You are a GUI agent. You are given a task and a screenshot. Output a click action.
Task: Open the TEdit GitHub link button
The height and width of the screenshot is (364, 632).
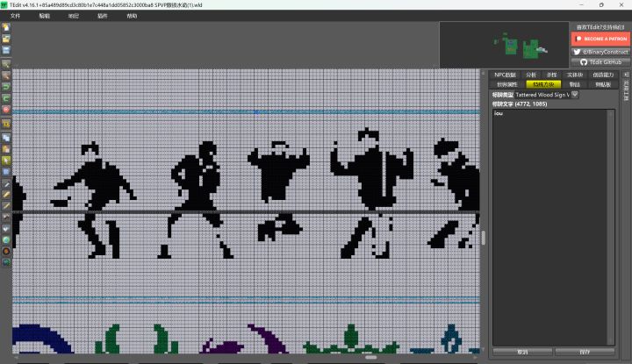[x=600, y=62]
